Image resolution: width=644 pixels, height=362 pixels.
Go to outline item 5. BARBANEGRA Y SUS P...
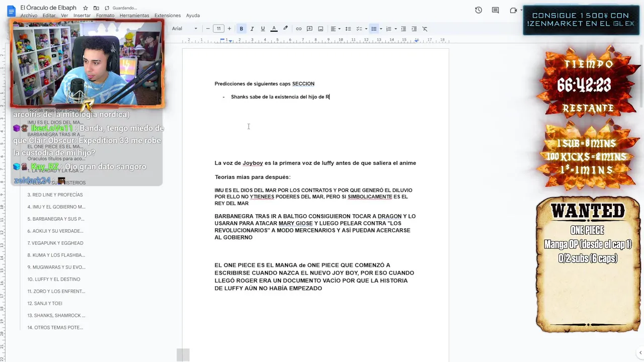pos(56,219)
